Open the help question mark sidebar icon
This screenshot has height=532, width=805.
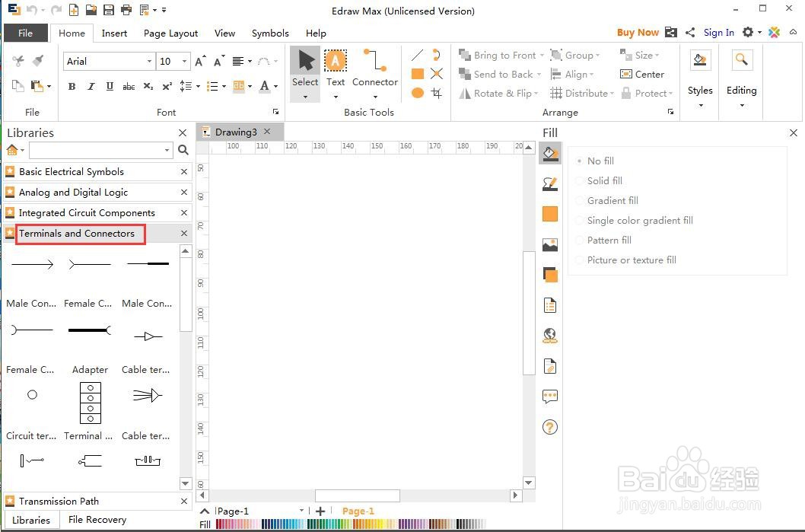click(550, 427)
